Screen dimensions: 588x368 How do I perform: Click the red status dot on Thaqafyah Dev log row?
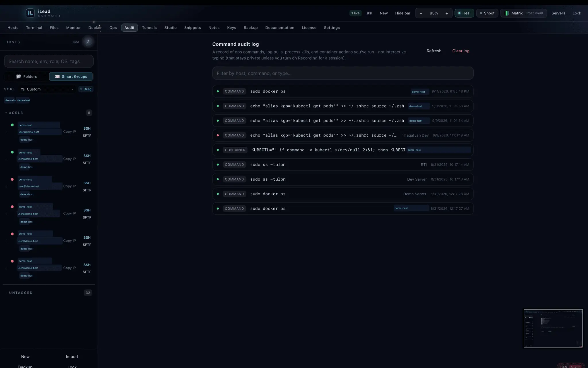[218, 135]
